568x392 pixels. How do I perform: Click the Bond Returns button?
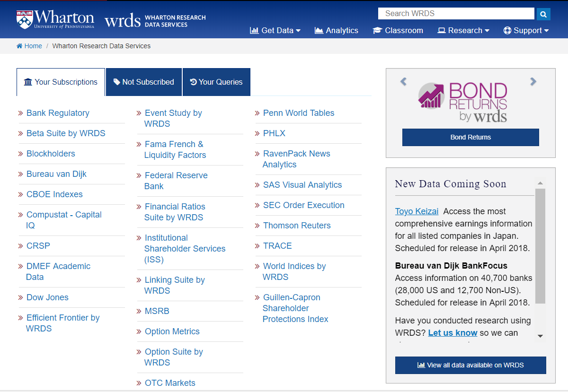470,137
